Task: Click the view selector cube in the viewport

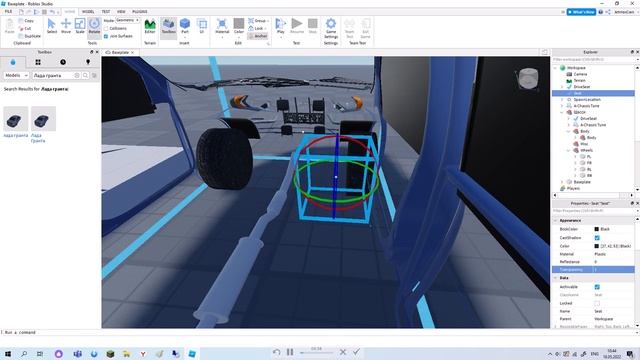Action: pyautogui.click(x=528, y=78)
